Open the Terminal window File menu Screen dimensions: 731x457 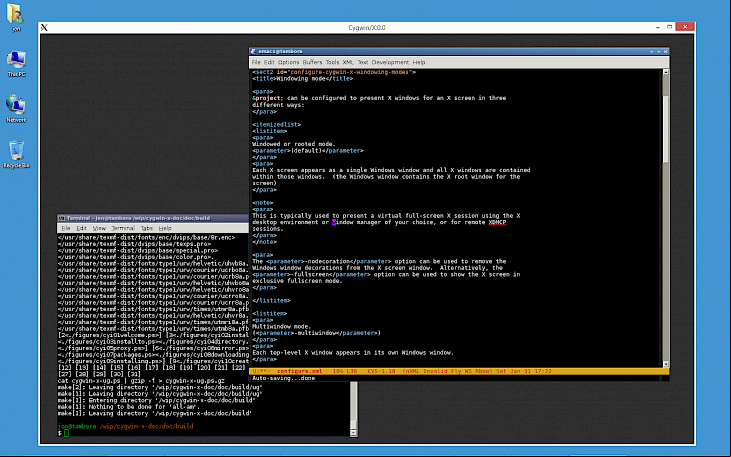point(66,228)
